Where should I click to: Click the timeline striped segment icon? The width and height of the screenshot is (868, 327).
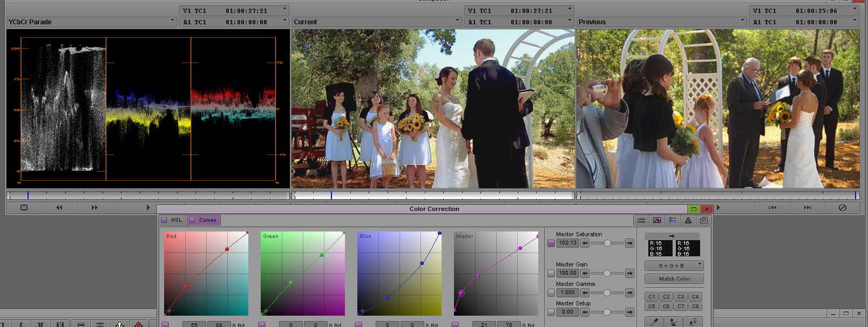(x=100, y=324)
